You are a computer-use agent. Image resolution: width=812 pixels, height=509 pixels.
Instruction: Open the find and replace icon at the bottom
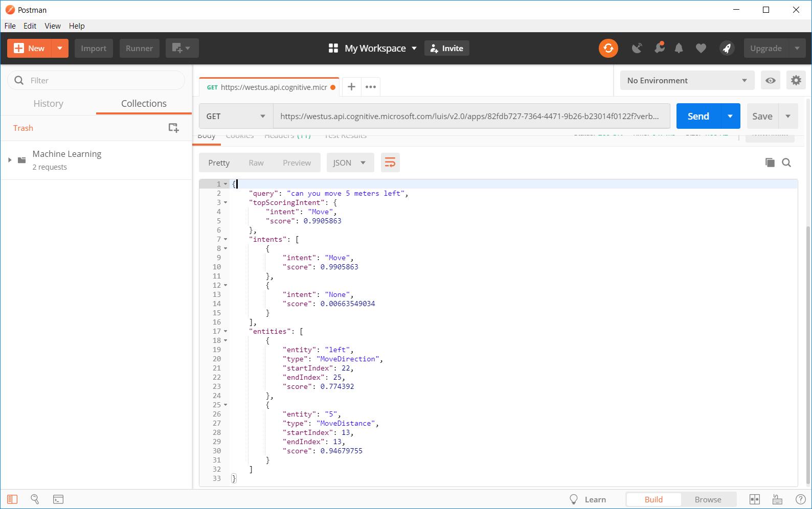tap(35, 499)
